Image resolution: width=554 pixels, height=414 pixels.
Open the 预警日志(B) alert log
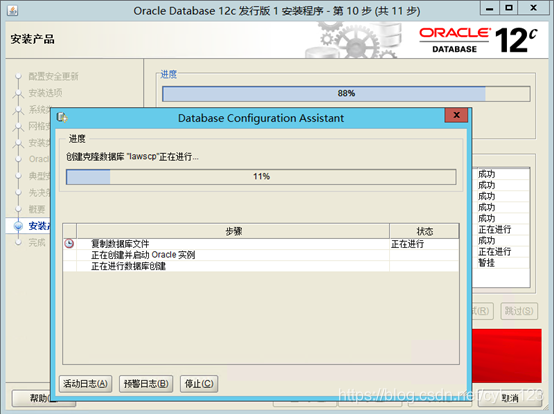146,384
